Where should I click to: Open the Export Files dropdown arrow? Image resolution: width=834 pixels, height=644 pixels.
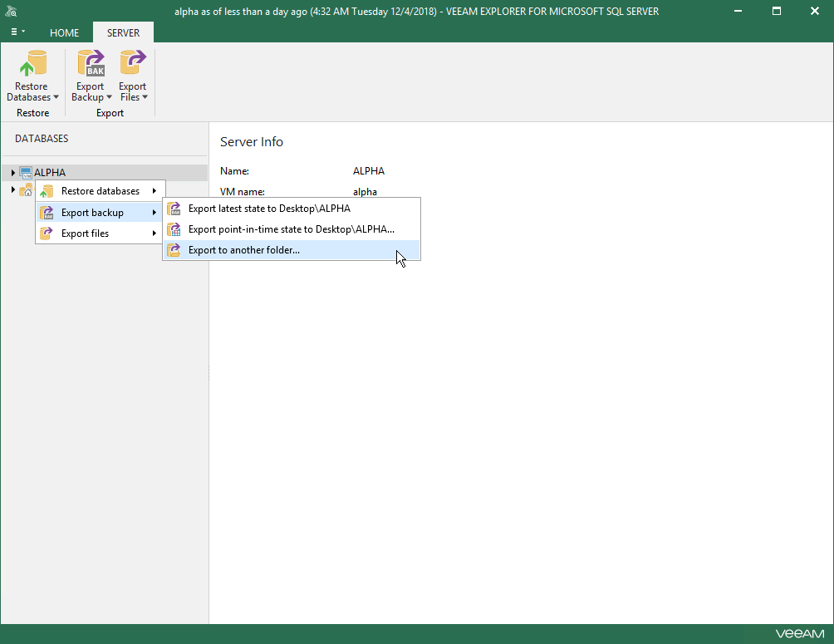tap(145, 97)
